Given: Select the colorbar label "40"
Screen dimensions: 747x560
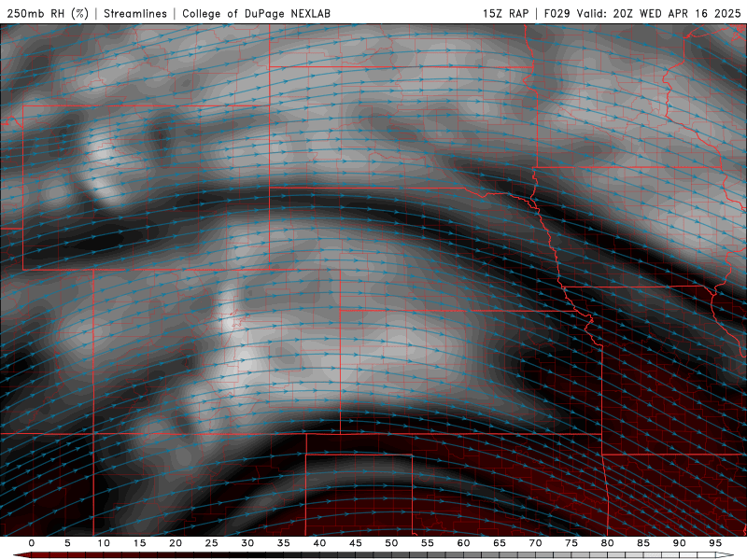Looking at the screenshot, I should click(x=319, y=543).
